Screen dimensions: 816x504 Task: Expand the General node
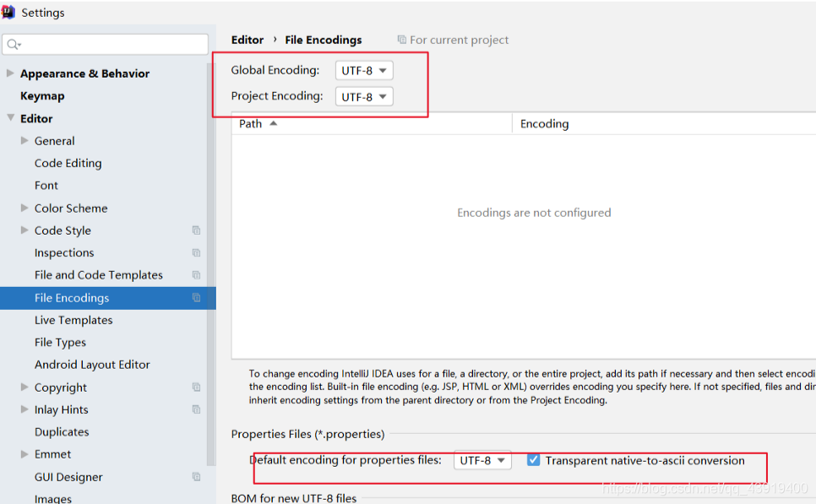point(24,140)
